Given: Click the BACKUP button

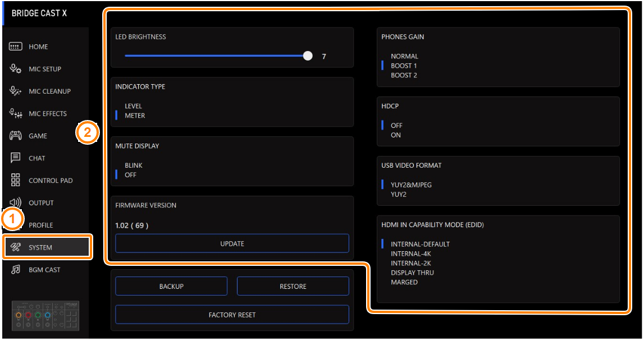Looking at the screenshot, I should (171, 286).
